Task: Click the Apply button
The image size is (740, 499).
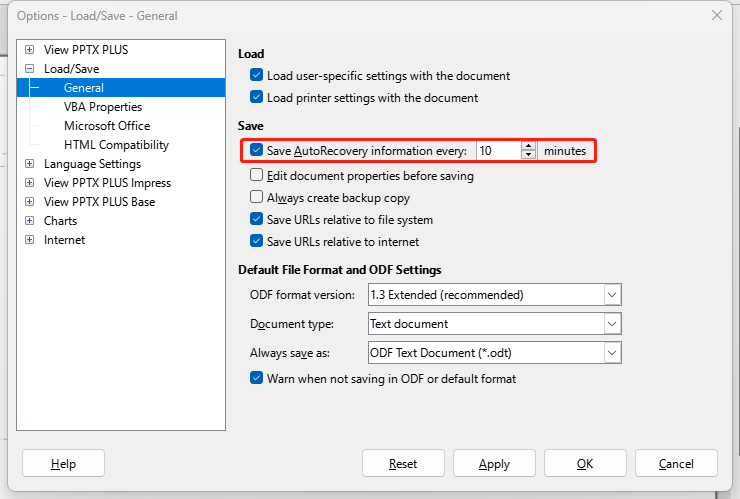Action: [x=494, y=464]
